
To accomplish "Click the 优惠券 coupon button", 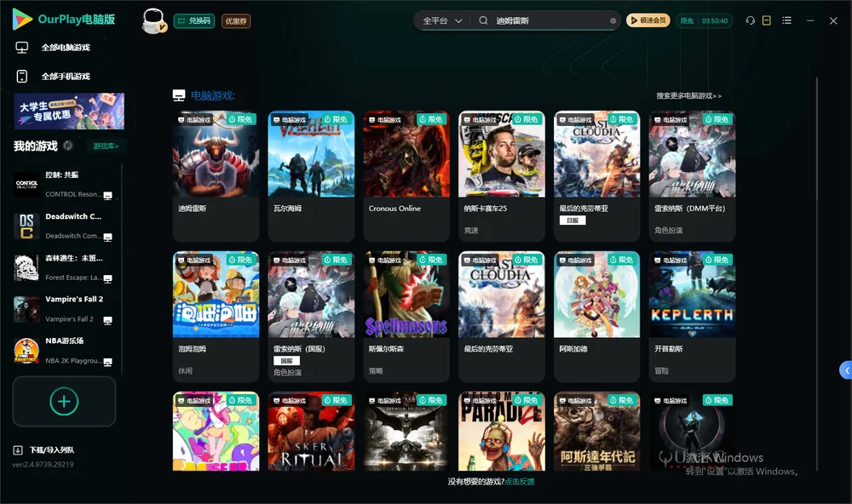I will (236, 21).
